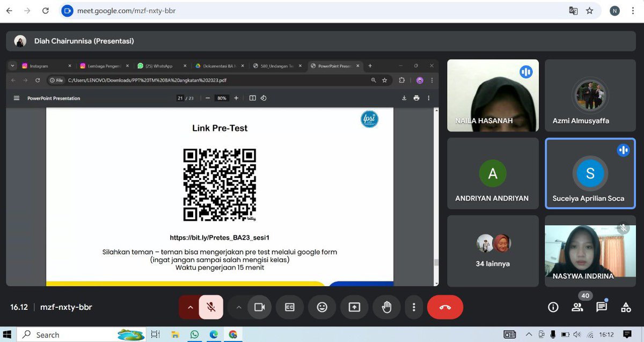Image resolution: width=644 pixels, height=342 pixels.
Task: Raise hand in the meeting
Action: (386, 307)
